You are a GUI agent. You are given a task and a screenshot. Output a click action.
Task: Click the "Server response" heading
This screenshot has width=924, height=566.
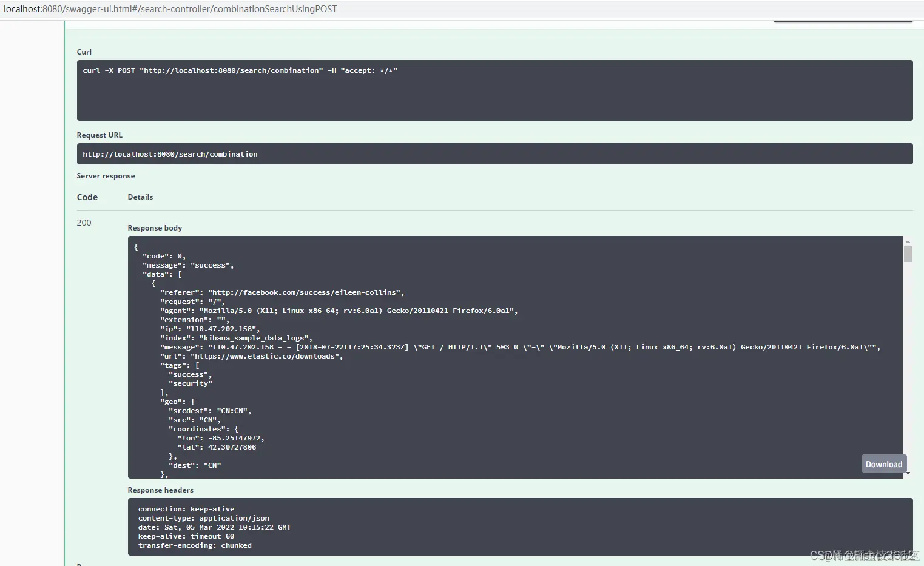coord(106,176)
